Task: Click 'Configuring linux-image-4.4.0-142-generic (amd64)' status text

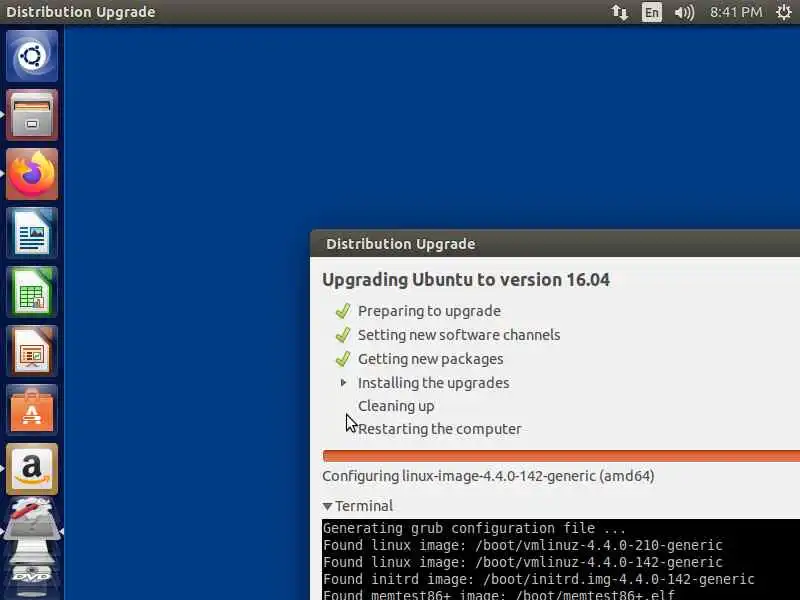Action: (488, 476)
